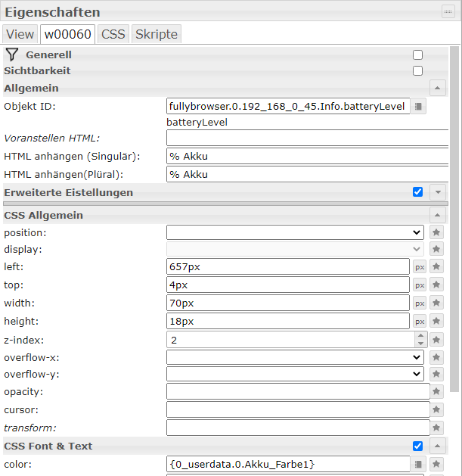Click into the Voranstellen HTML input field
This screenshot has width=462, height=476.
coord(307,138)
